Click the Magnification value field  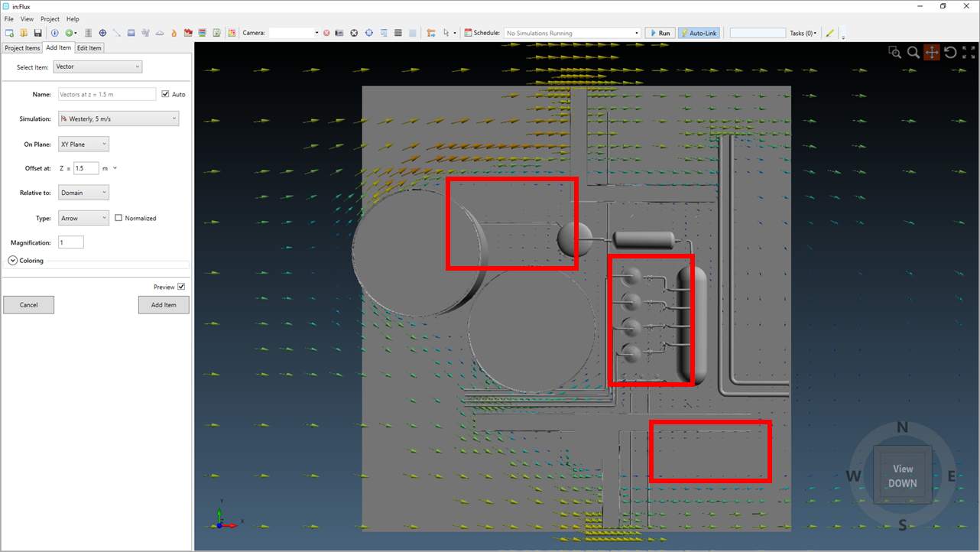coord(71,242)
